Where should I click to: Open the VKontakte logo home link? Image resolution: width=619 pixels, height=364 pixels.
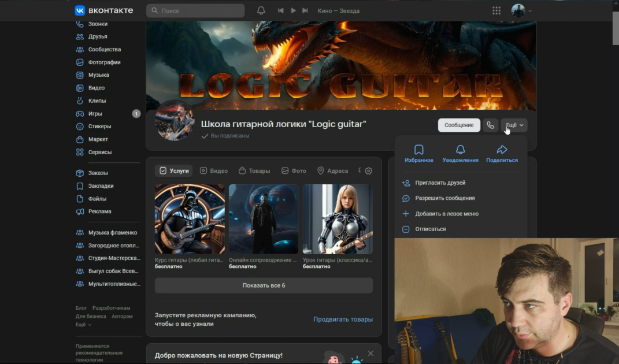pos(104,10)
